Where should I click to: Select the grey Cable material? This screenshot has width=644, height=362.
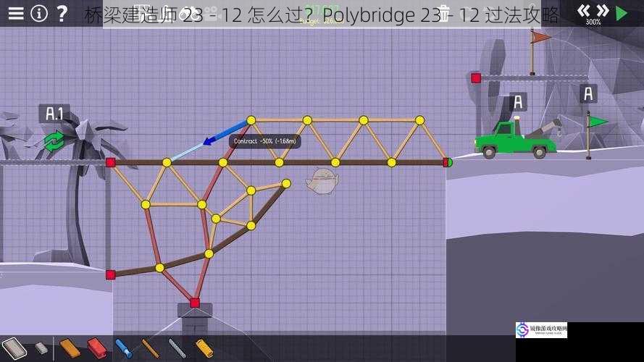(x=177, y=348)
